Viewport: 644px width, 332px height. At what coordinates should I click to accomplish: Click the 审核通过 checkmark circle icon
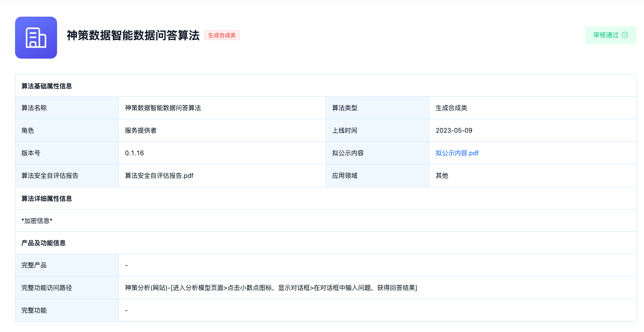pos(625,35)
